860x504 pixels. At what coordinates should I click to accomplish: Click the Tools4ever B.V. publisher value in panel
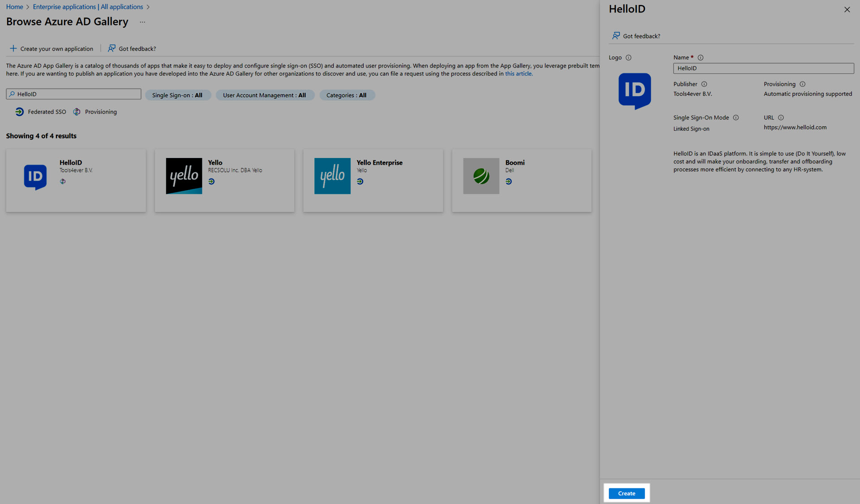692,94
